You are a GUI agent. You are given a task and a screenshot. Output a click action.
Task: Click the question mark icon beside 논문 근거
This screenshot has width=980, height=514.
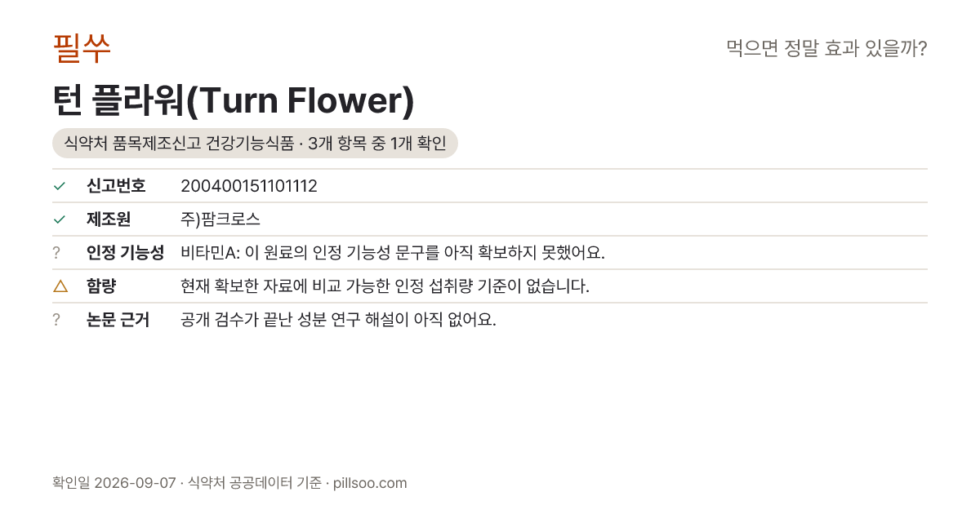(x=56, y=320)
